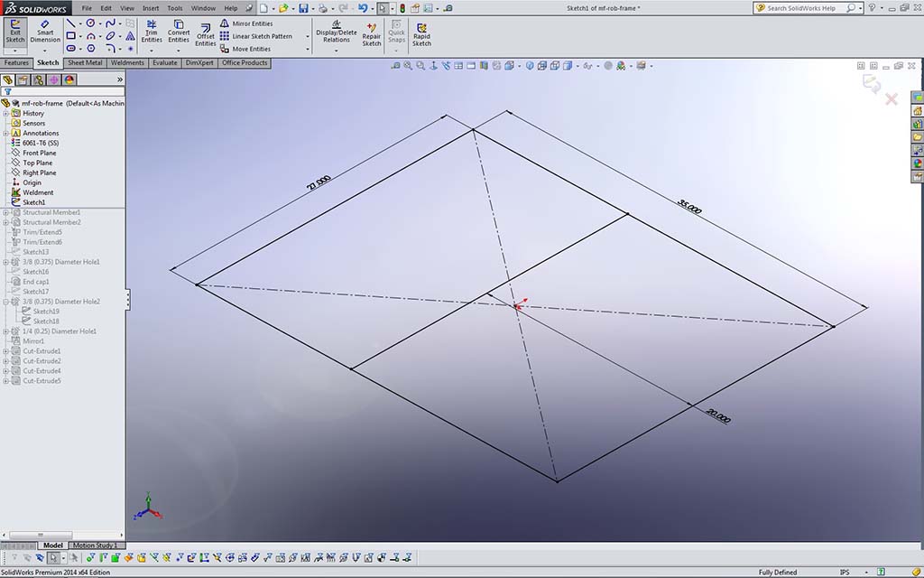This screenshot has height=578, width=924.
Task: Click the red X cancel sketch corner icon
Action: pos(892,99)
